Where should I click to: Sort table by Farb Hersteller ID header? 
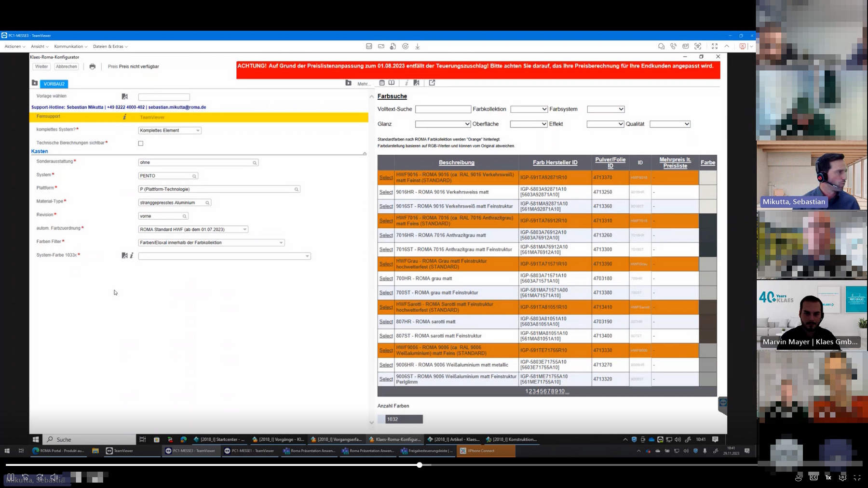pyautogui.click(x=555, y=163)
